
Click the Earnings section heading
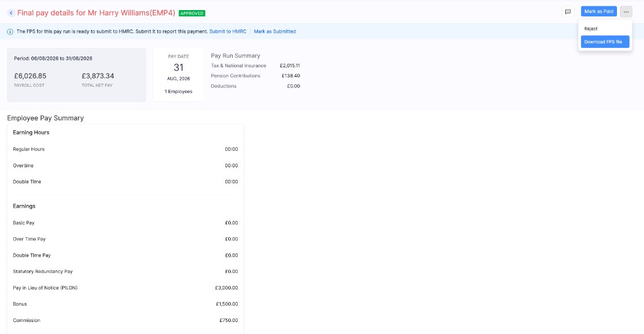[24, 206]
